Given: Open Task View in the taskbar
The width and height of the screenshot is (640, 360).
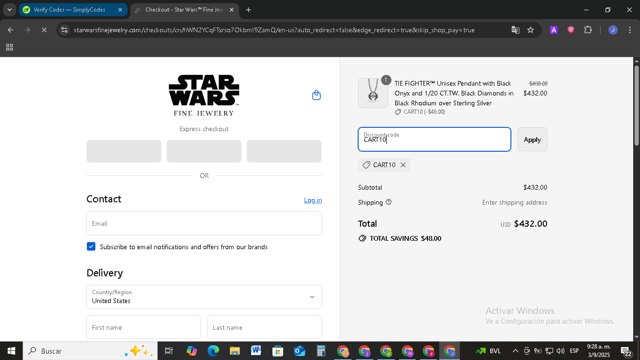Looking at the screenshot, I should click(x=169, y=351).
